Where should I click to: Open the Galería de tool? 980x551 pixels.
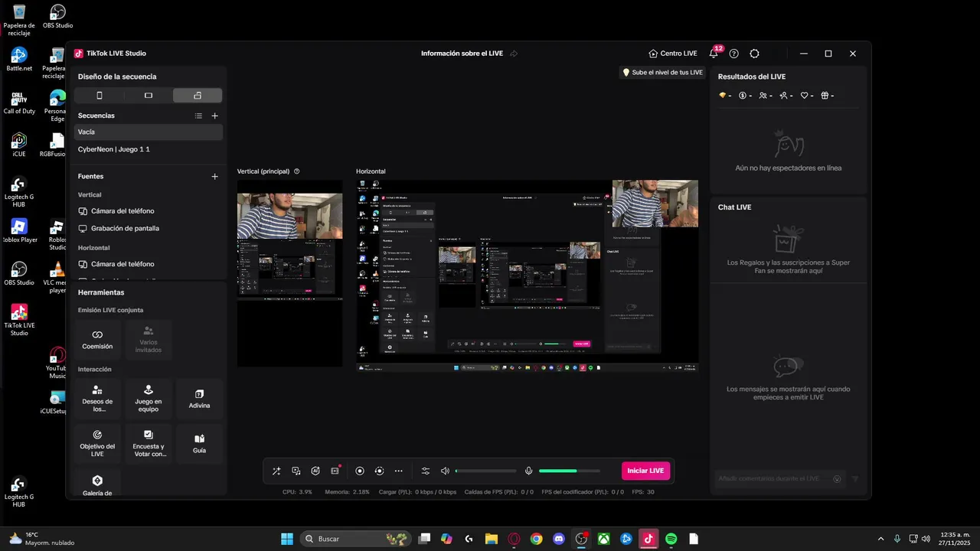coord(97,484)
